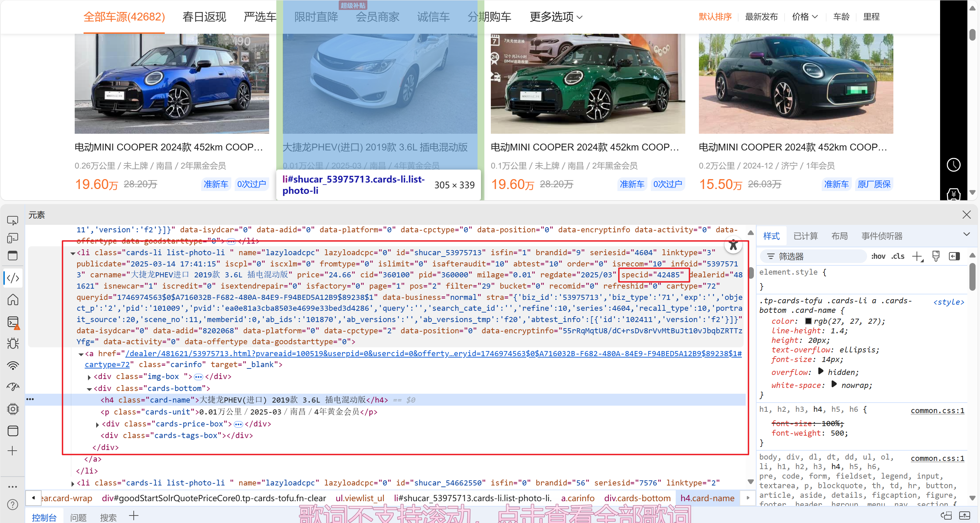Switch to 样式 tab

click(x=771, y=236)
